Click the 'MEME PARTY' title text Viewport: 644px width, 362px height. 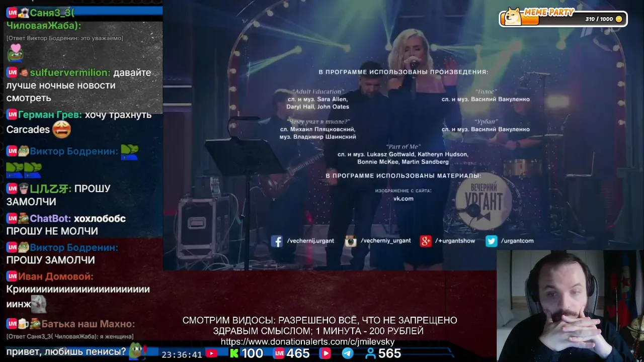coord(549,13)
